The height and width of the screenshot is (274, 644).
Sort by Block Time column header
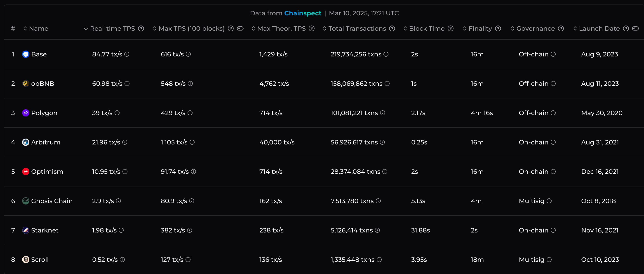click(426, 28)
